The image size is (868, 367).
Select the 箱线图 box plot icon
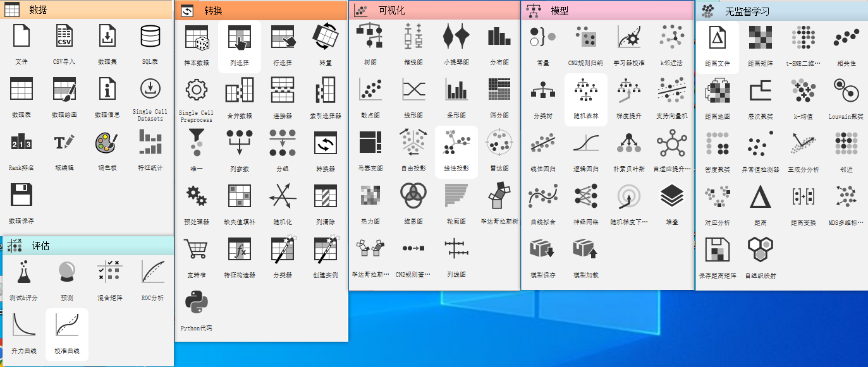tap(413, 37)
